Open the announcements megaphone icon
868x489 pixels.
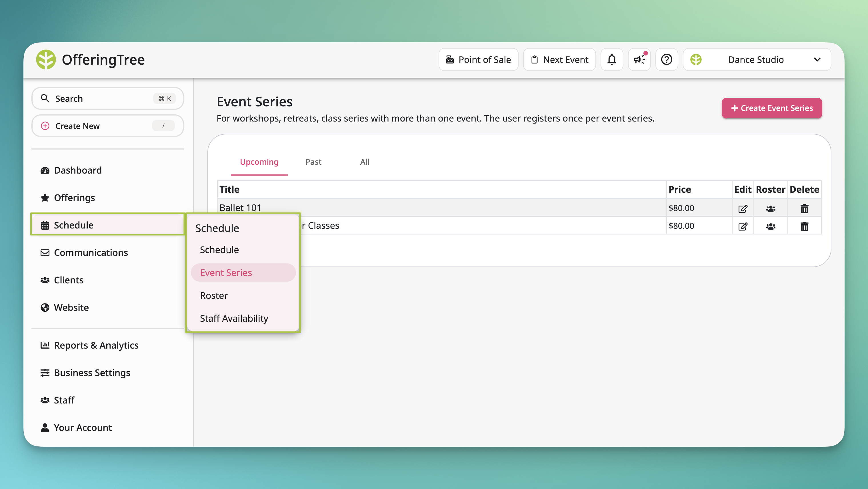[639, 60]
